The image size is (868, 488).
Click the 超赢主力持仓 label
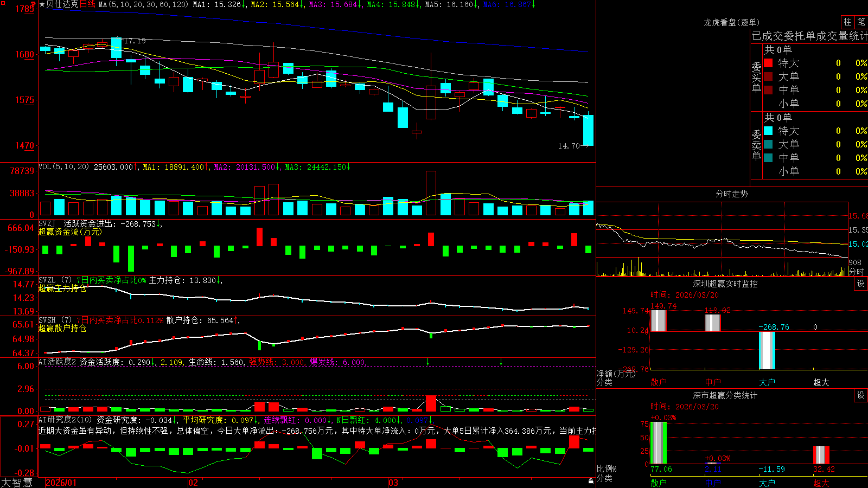pos(62,288)
